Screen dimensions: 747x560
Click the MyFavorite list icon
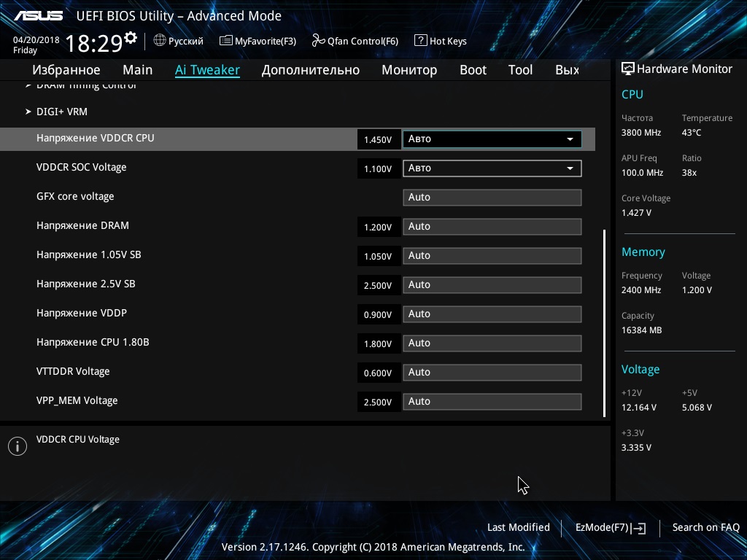226,41
